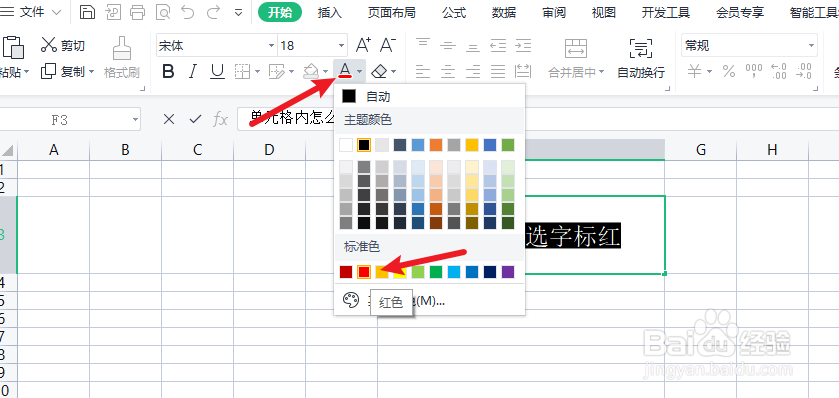Toggle Underline formatting button
Image resolution: width=839 pixels, height=398 pixels.
217,71
